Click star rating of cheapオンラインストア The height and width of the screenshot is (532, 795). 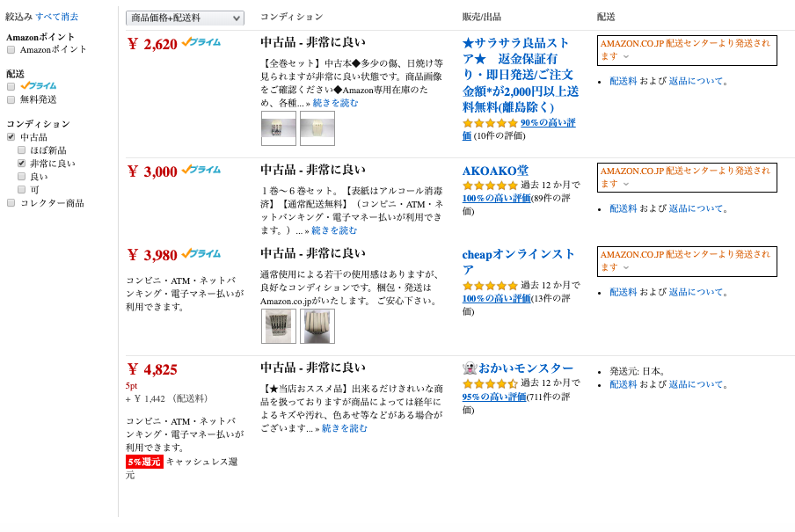[490, 286]
